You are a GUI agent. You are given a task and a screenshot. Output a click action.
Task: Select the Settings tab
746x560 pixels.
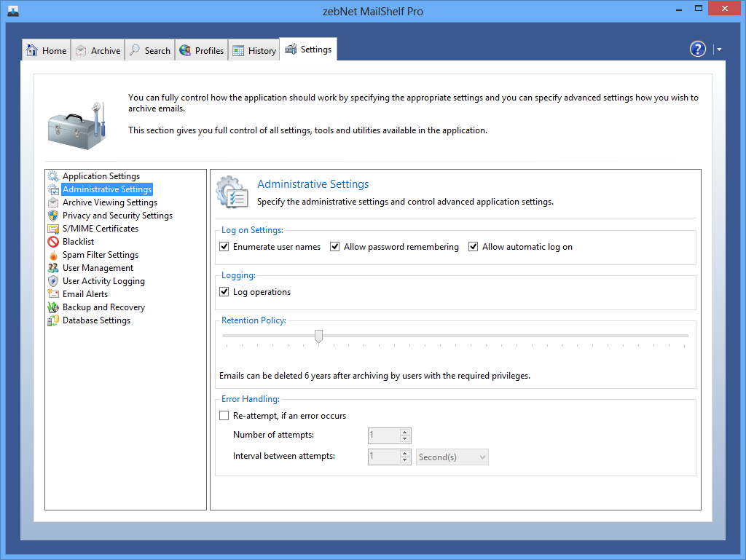click(308, 49)
